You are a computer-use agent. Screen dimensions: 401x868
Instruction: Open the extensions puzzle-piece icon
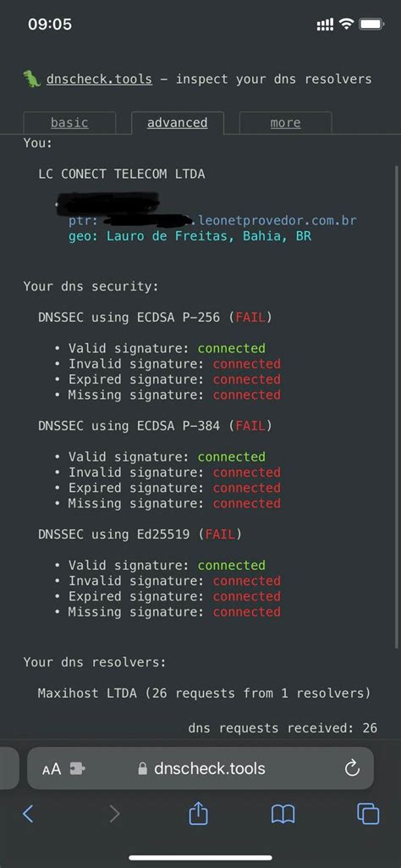[x=78, y=768]
